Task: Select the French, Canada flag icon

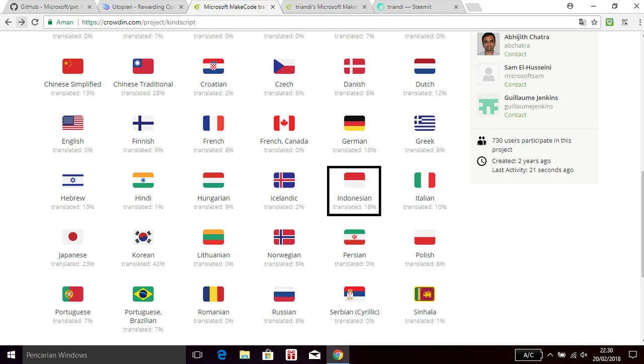Action: (x=284, y=123)
